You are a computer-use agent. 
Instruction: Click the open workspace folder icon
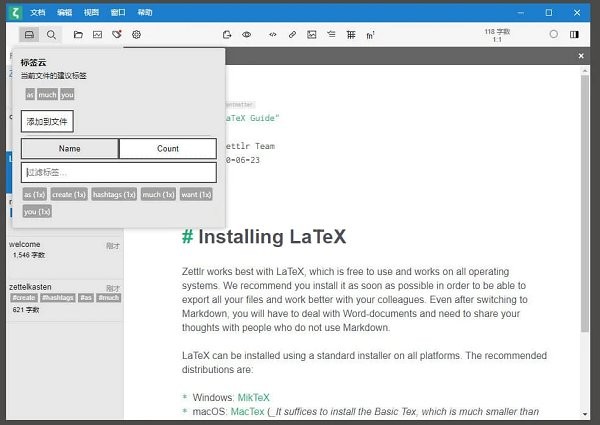pyautogui.click(x=78, y=34)
